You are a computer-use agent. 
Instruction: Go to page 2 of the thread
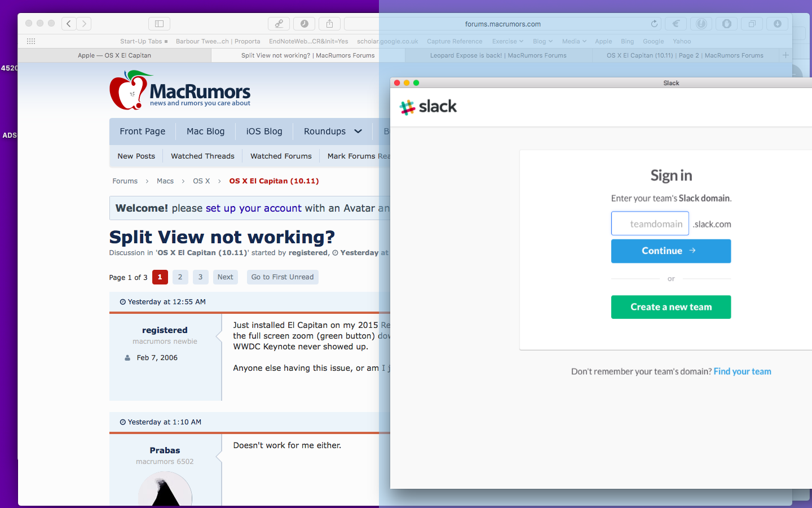pos(180,277)
